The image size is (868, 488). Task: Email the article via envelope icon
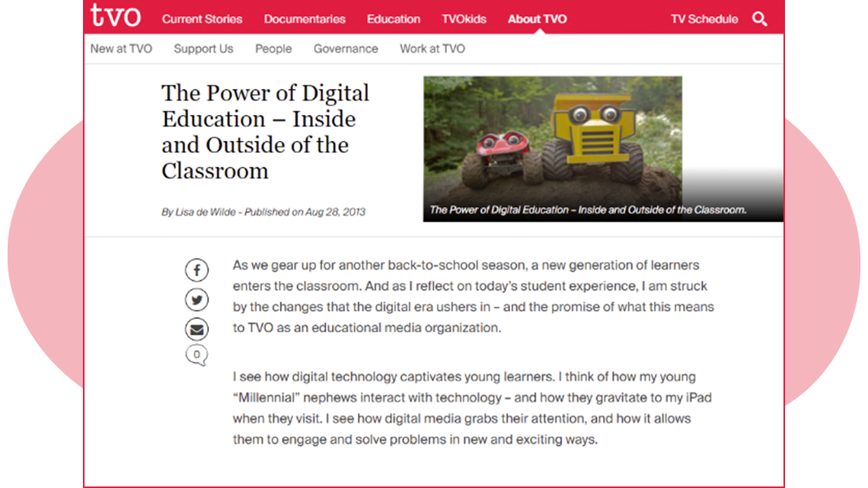point(196,329)
